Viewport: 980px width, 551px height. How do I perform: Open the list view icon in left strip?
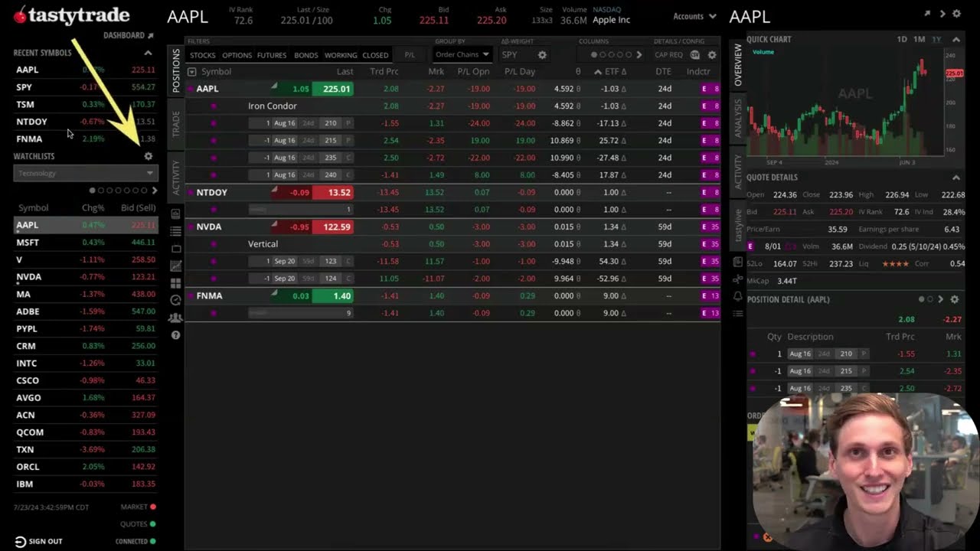(175, 231)
